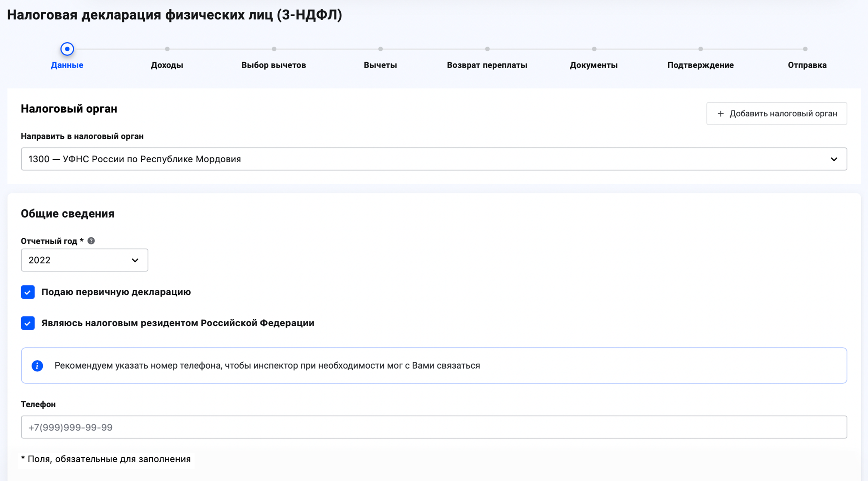This screenshot has width=868, height=481.
Task: Open the Выбор вычетов step
Action: coord(273,65)
